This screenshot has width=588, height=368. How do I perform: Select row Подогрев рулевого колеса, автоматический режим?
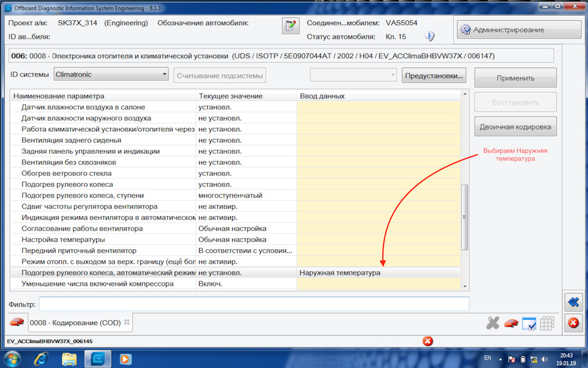(235, 272)
